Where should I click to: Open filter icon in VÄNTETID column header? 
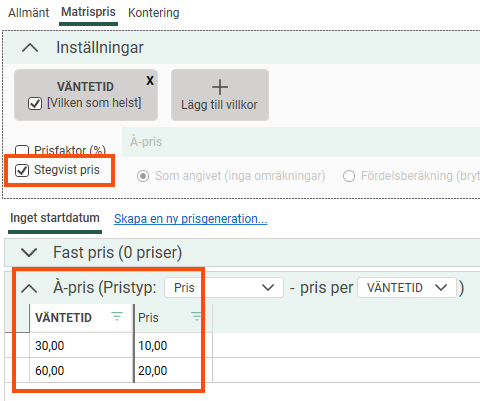(117, 316)
